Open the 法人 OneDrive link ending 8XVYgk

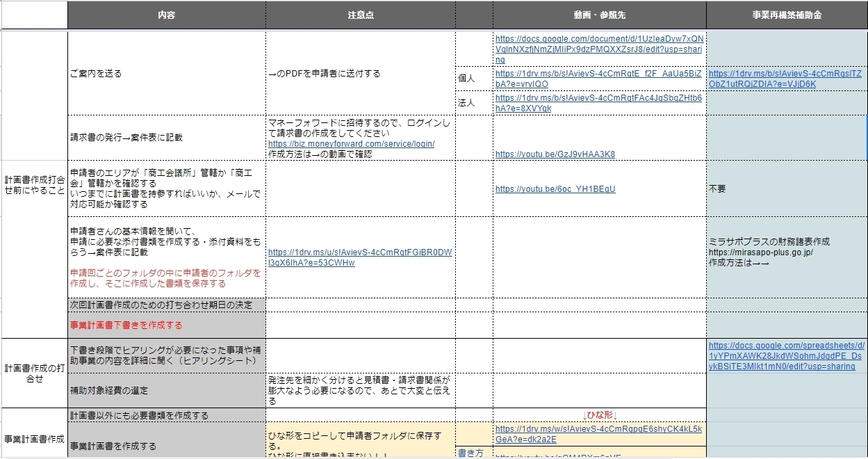coord(599,103)
